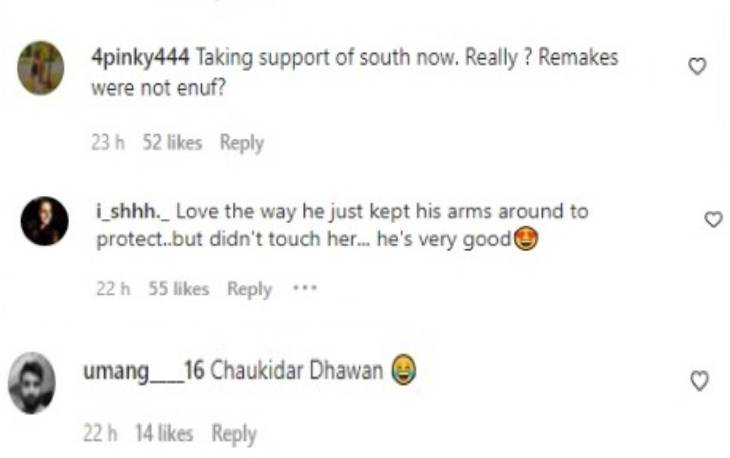The image size is (730, 458).
Task: Open umang___16's profile picture
Action: (32, 383)
